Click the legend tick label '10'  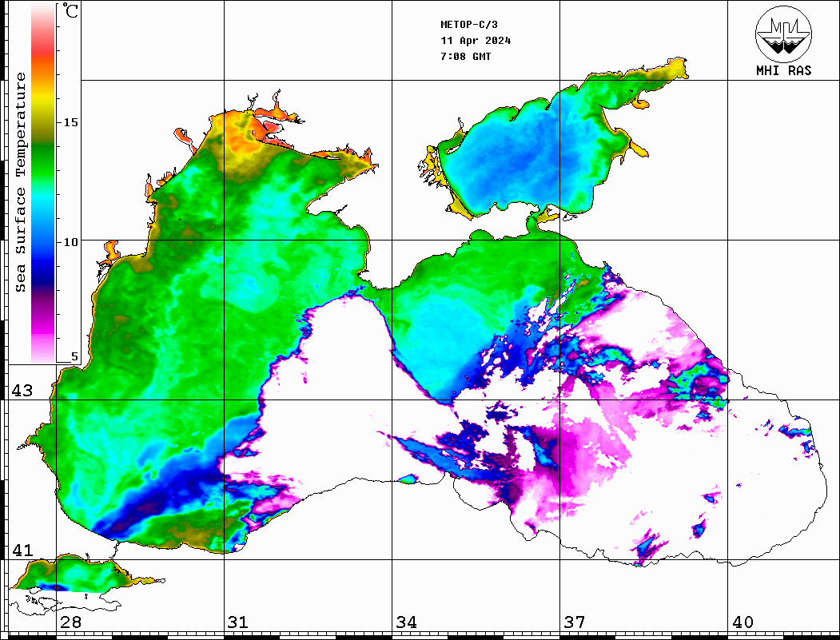(70, 242)
